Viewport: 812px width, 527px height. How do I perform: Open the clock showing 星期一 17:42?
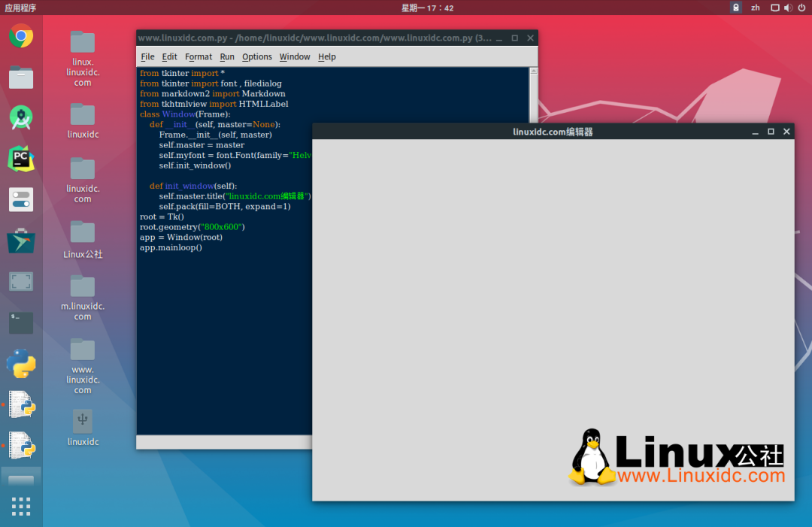pos(427,8)
